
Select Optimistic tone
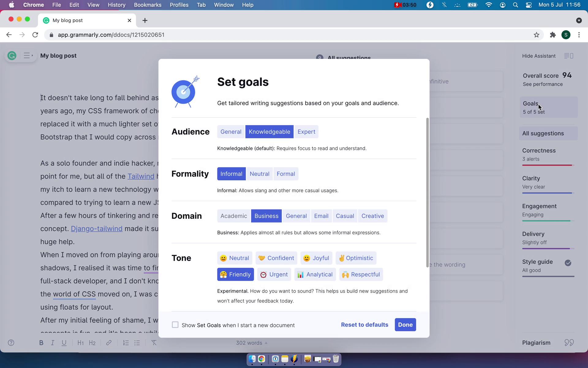pos(356,258)
